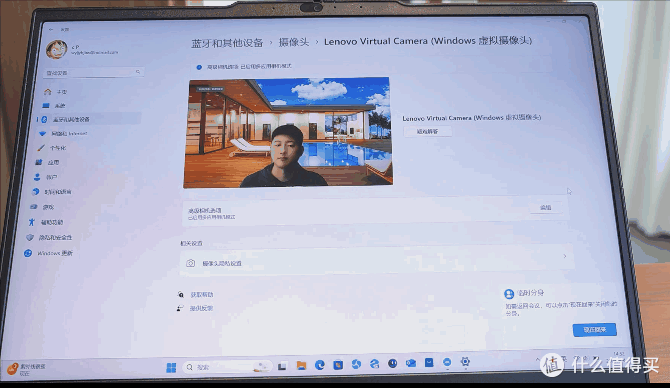Click Give feedback (提供反馈) link
This screenshot has width=670, height=388.
point(201,308)
